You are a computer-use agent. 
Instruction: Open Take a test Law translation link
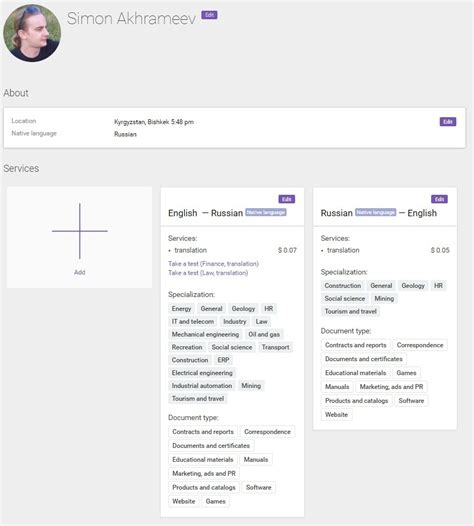[208, 273]
